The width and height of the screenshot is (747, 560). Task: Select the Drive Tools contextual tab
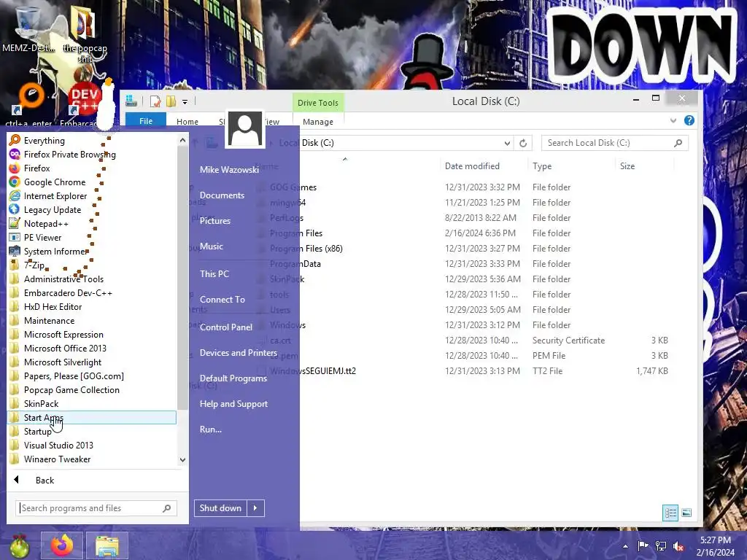tap(318, 103)
